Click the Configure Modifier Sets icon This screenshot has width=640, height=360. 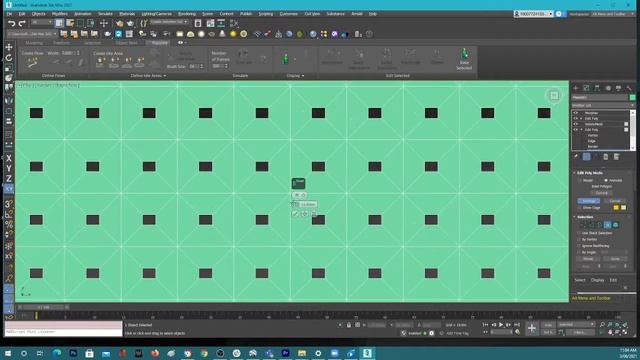(616, 157)
